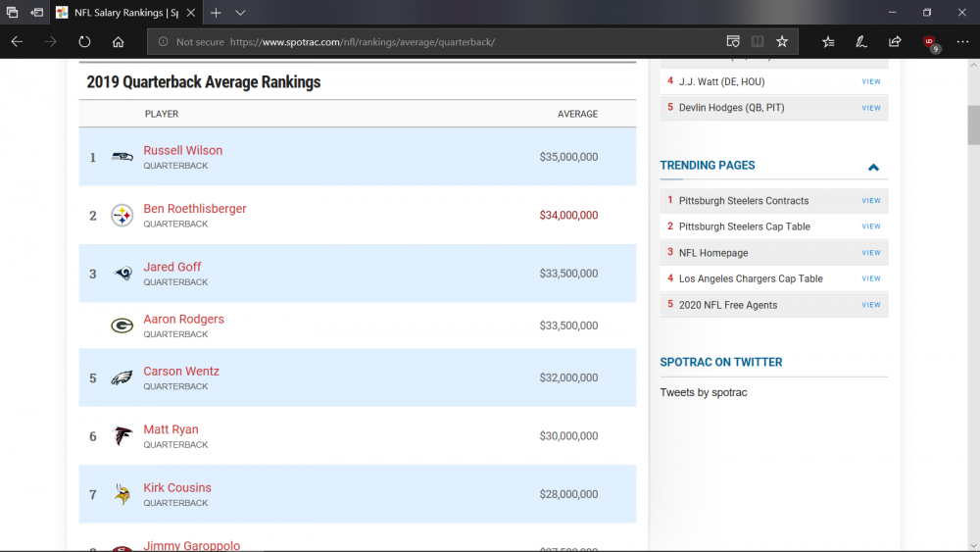Click the Minnesota Vikings logo
Screen dimensions: 980x552
tap(122, 494)
